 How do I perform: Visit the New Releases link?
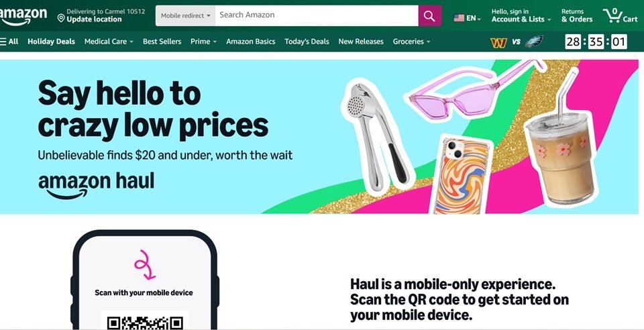(361, 42)
